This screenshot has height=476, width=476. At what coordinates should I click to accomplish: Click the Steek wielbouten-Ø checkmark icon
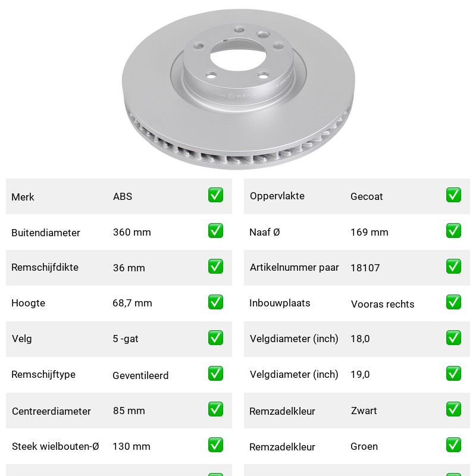pos(215,444)
